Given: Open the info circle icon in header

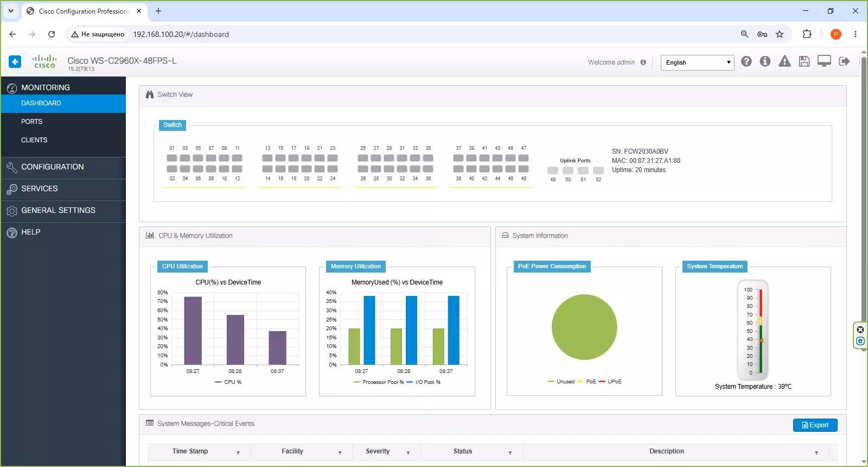Looking at the screenshot, I should 765,61.
